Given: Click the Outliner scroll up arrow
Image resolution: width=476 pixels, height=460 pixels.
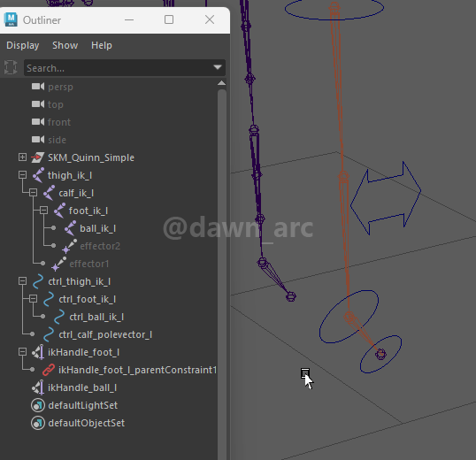Looking at the screenshot, I should 221,83.
